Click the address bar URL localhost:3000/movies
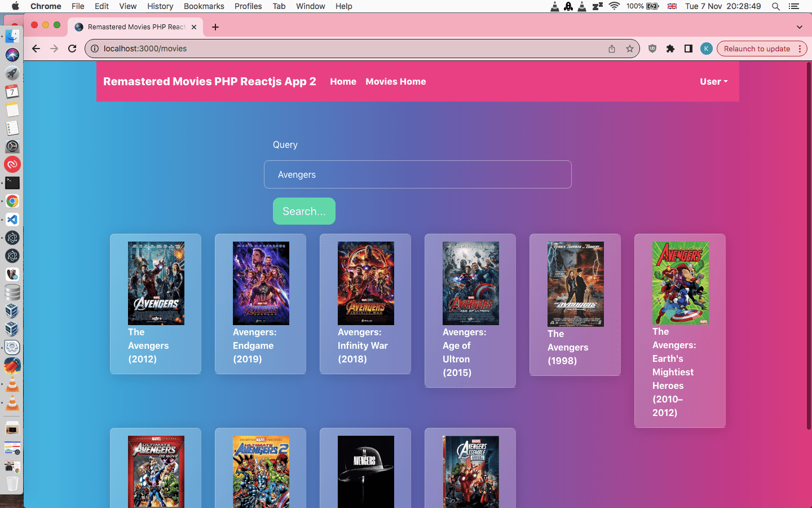The height and width of the screenshot is (508, 812). tap(145, 49)
